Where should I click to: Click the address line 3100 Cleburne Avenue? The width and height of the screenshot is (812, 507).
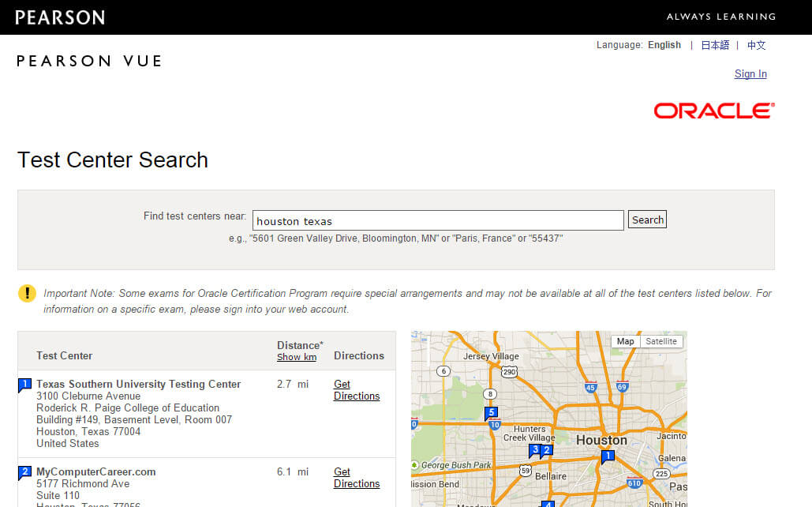click(88, 396)
